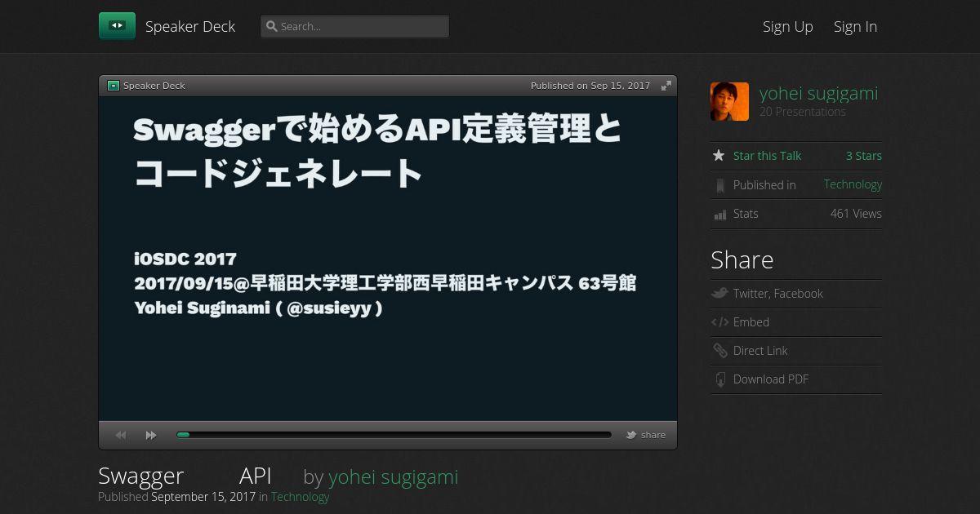Toggle fullscreen with the expand icon

[666, 86]
